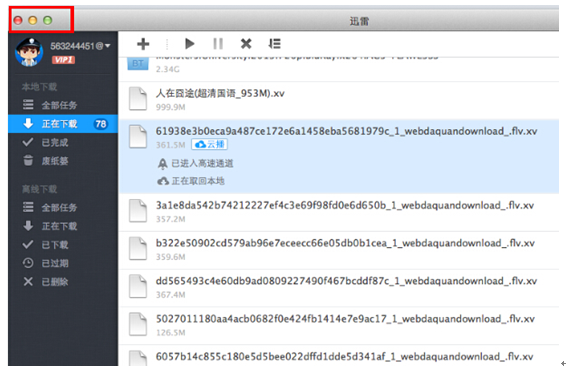This screenshot has height=373, width=566.
Task: Click list icon beside local 全部任务
Action: 28,105
